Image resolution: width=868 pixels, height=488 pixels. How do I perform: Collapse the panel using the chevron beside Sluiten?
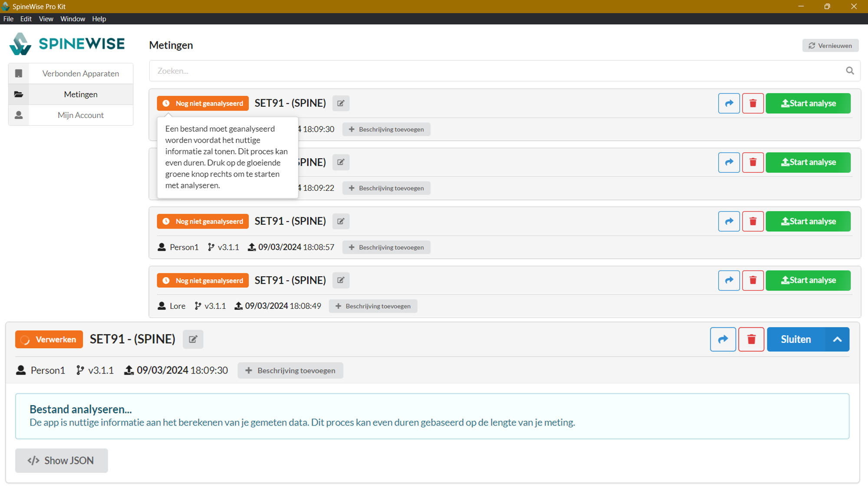click(837, 339)
